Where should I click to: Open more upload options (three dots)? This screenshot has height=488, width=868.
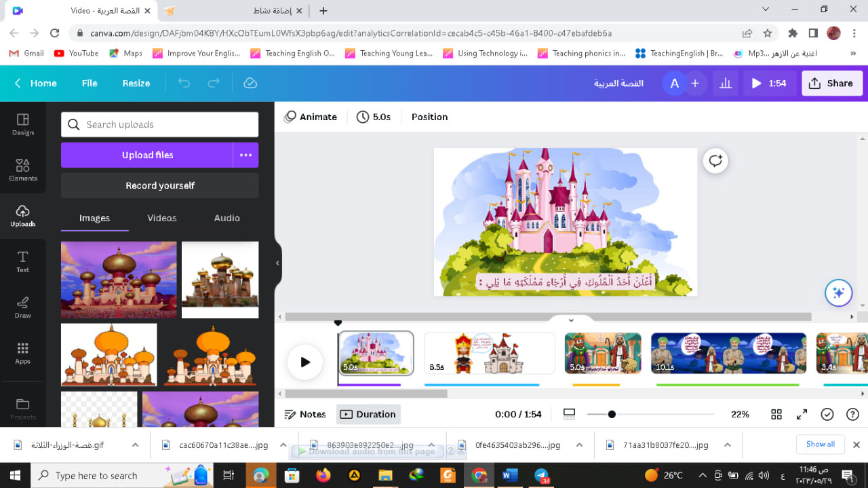coord(245,155)
